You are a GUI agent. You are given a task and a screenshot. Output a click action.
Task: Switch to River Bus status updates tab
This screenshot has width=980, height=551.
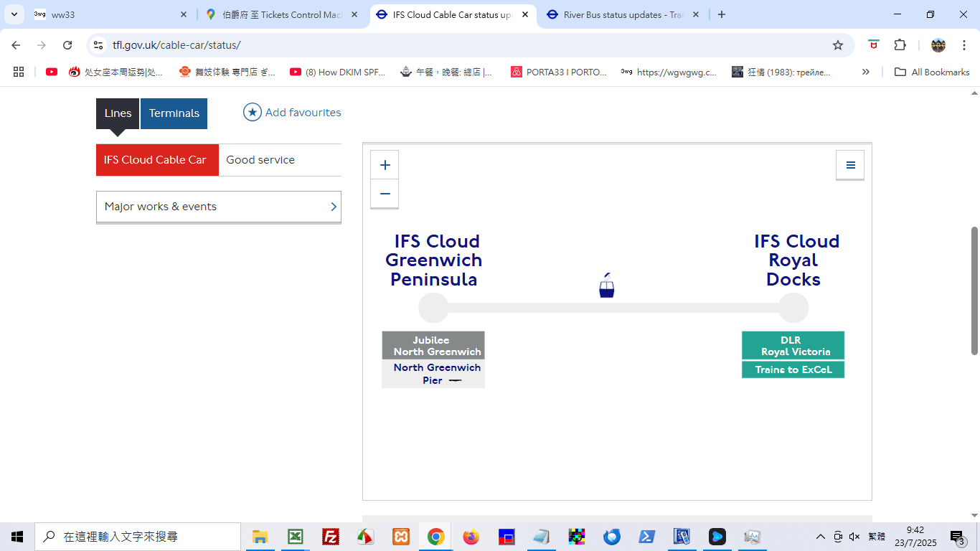(x=621, y=14)
